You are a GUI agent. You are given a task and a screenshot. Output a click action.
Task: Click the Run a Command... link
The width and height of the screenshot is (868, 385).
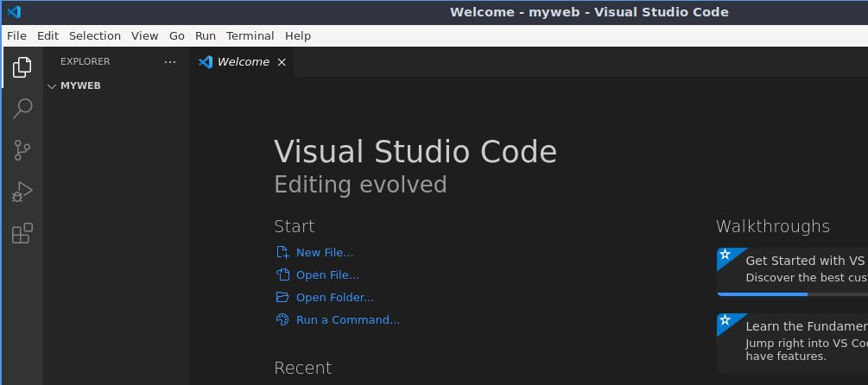coord(348,319)
